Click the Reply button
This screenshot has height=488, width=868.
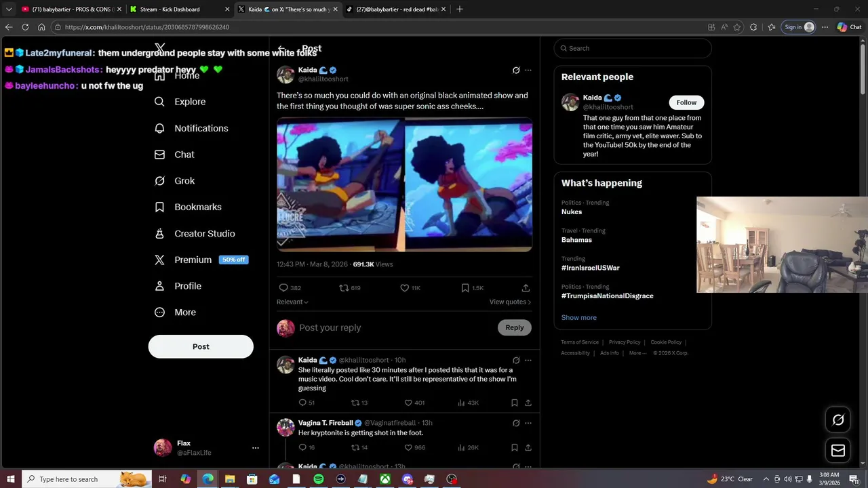515,327
